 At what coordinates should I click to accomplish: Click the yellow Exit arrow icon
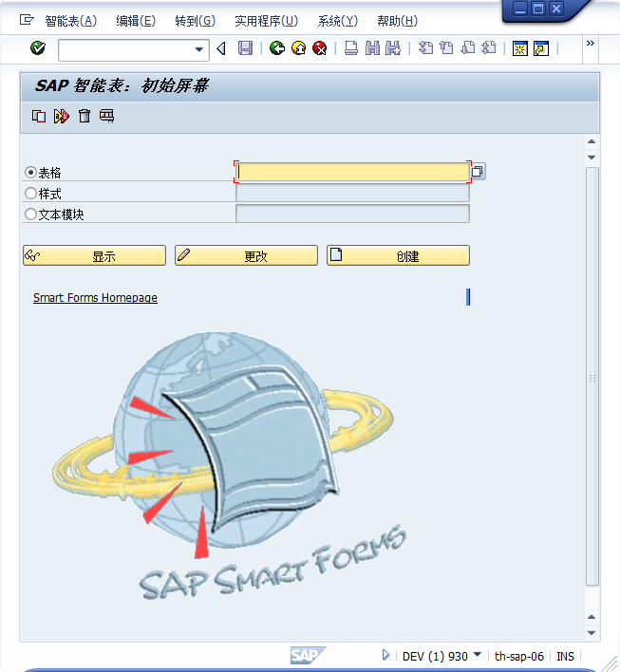click(299, 48)
